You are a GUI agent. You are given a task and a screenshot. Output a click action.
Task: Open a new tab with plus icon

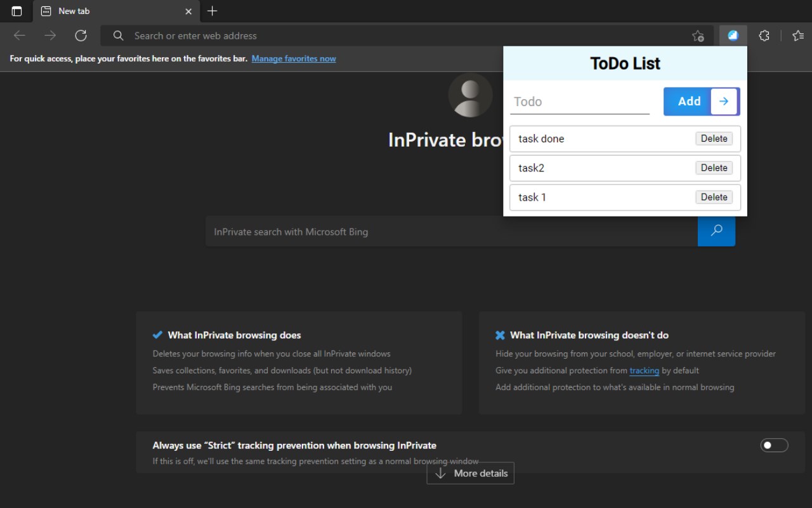click(213, 11)
